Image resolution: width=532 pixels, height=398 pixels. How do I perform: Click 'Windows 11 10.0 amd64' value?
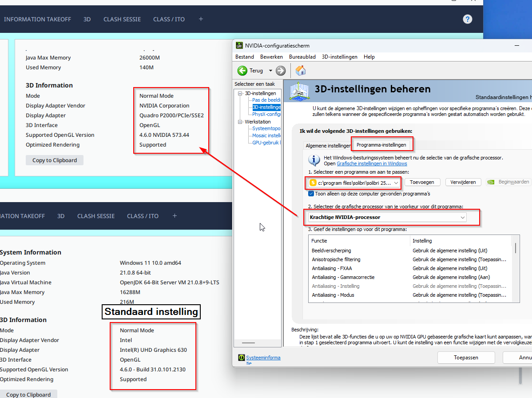tap(150, 263)
